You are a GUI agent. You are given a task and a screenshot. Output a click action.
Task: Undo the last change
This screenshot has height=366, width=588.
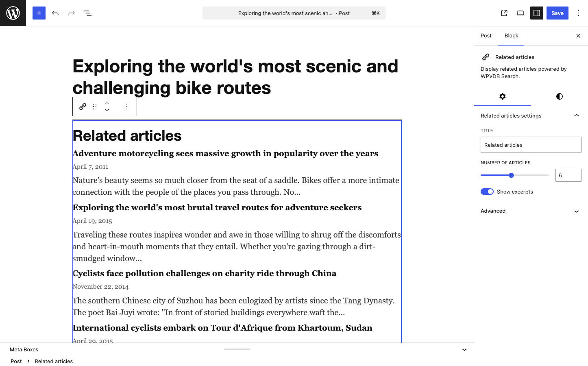point(55,13)
